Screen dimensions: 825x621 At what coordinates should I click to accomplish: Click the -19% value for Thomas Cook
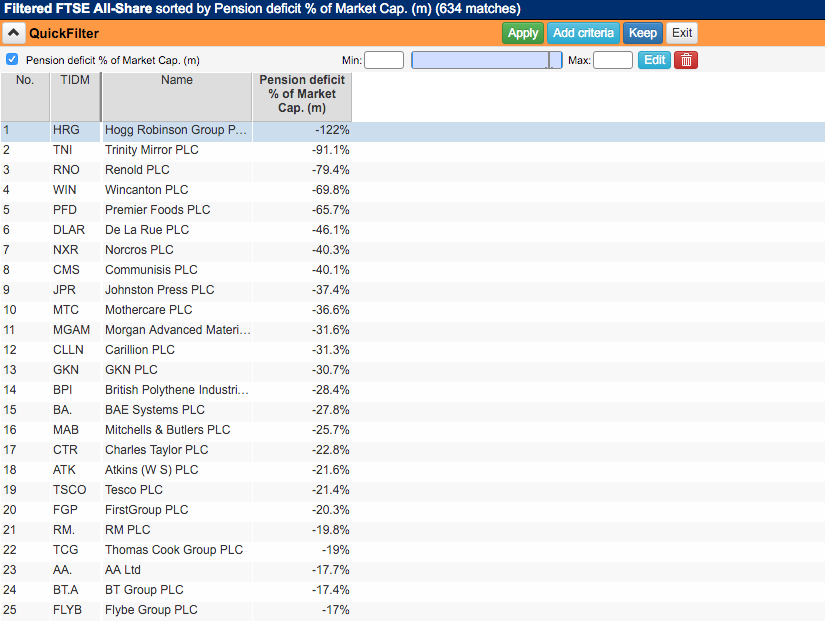pos(336,550)
